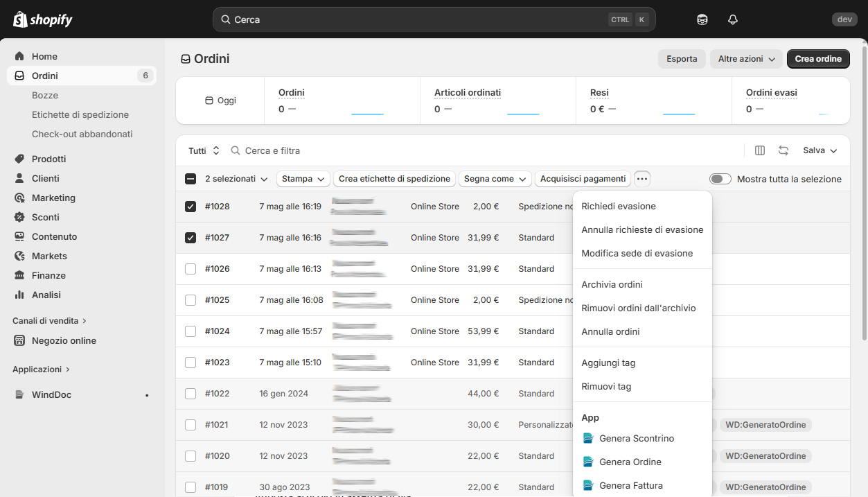
Task: Open the Sidekick assistant icon in top bar
Action: pyautogui.click(x=702, y=19)
